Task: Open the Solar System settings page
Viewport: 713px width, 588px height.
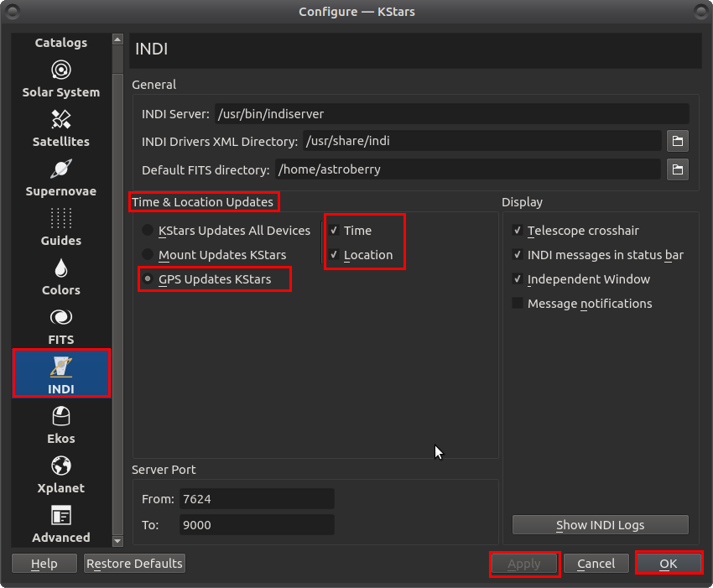Action: tap(60, 80)
